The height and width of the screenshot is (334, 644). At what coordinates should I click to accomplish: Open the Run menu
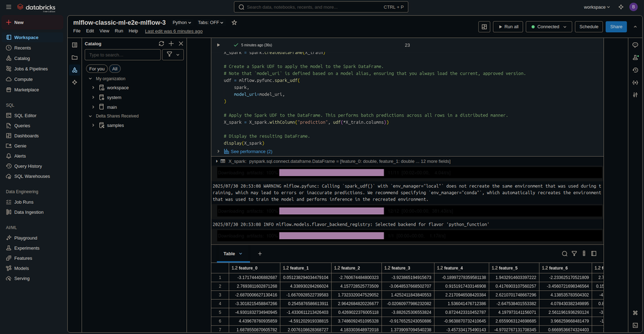[119, 31]
